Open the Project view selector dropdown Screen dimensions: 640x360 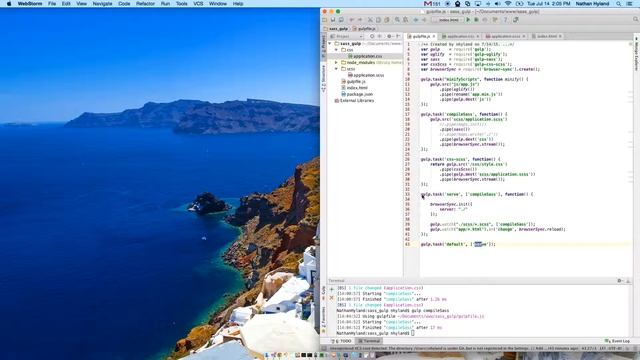point(346,36)
